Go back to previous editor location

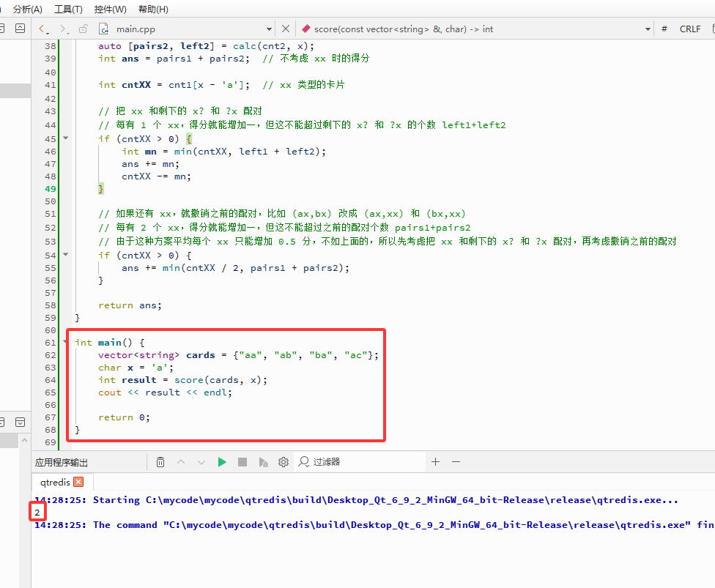(x=43, y=29)
